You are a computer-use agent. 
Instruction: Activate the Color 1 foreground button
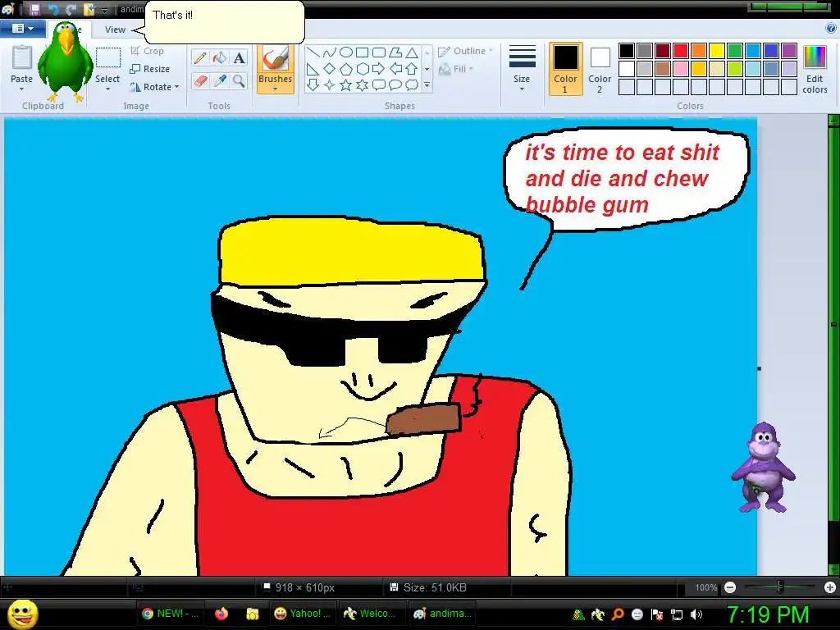566,69
